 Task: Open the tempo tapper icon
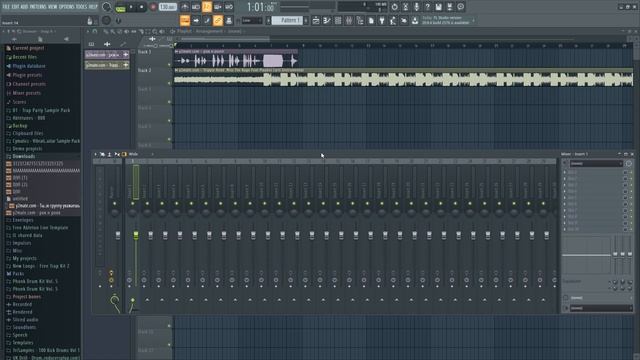click(393, 20)
